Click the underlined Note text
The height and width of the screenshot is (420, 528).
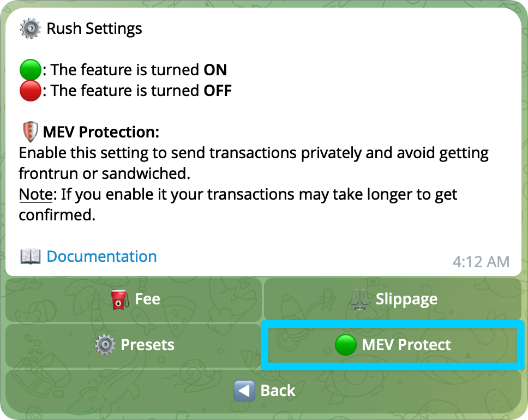point(37,194)
